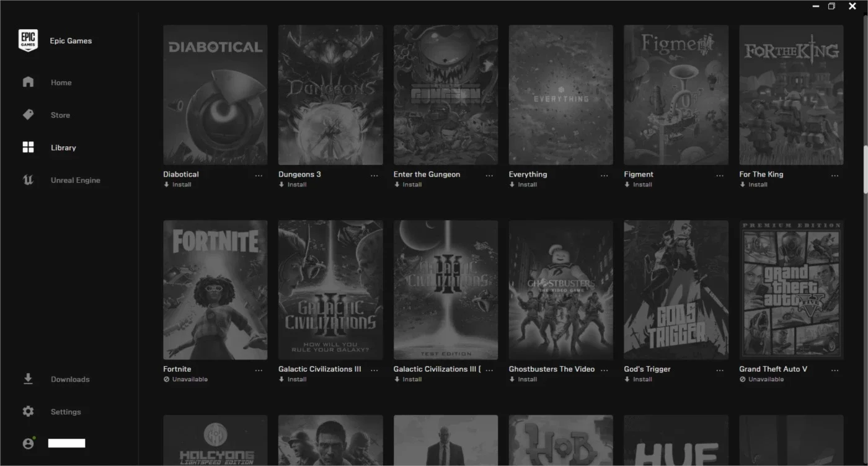The width and height of the screenshot is (868, 466).
Task: Install Diabotical via its Install link
Action: click(182, 185)
